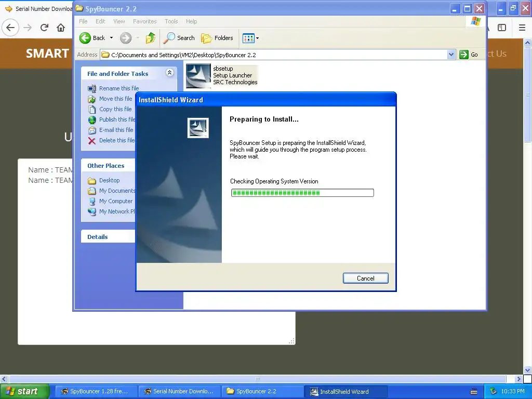Click the Start button

point(25,392)
